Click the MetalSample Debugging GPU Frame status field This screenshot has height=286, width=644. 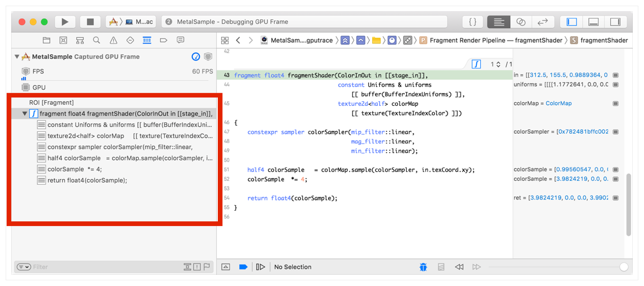coord(304,22)
